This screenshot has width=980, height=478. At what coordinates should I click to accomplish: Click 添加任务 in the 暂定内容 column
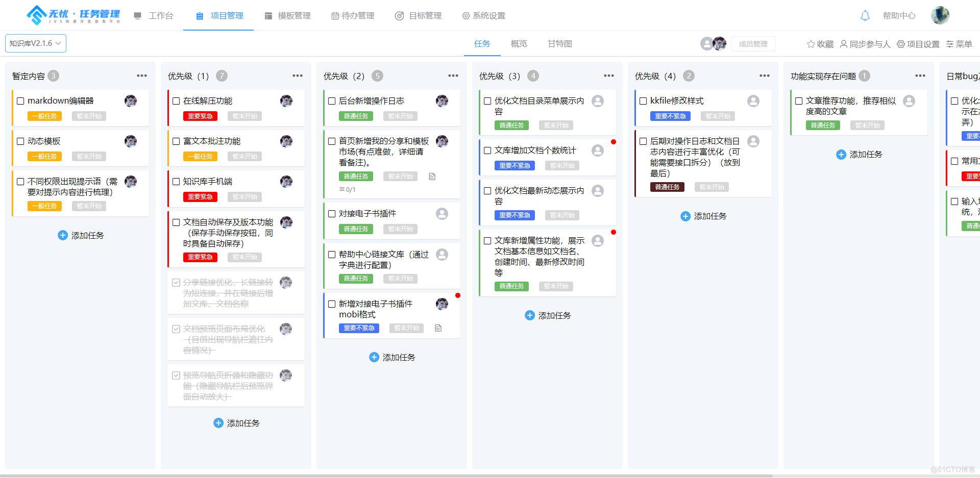coord(81,235)
